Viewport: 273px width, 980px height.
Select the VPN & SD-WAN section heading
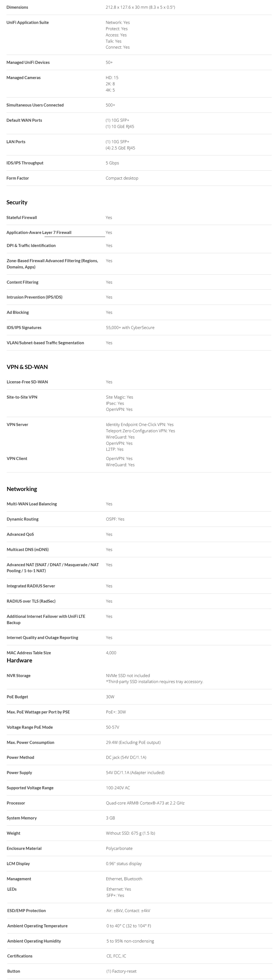coord(27,367)
